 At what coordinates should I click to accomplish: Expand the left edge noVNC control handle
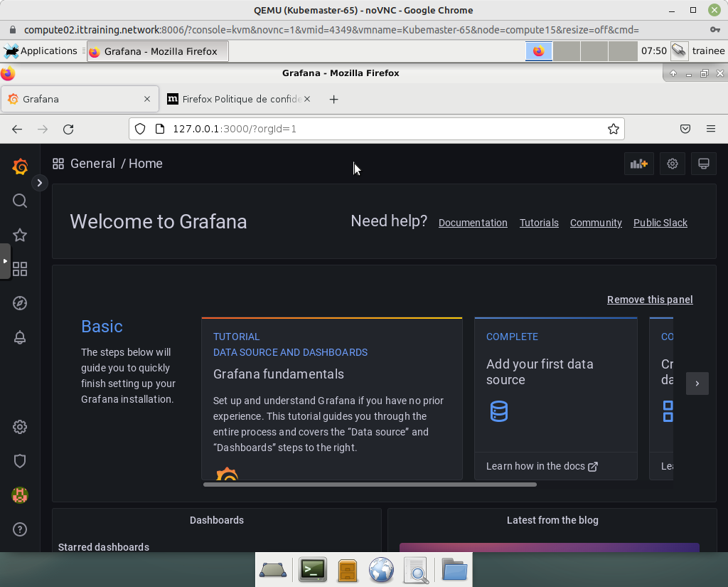5,261
